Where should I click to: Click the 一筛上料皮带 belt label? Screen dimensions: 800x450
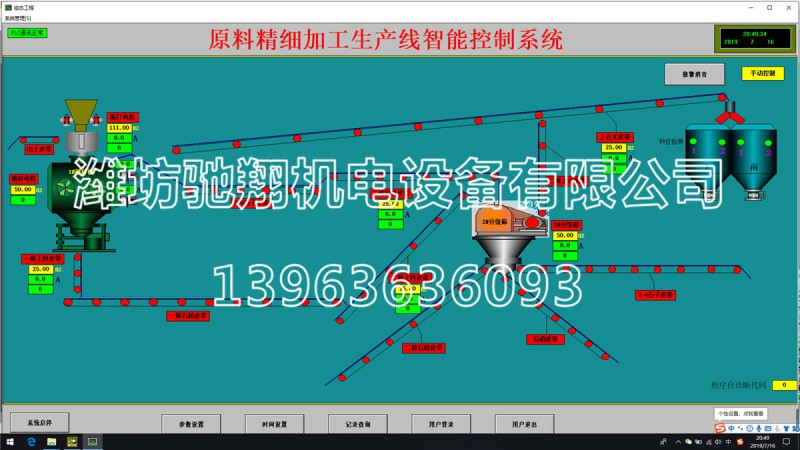(43, 259)
